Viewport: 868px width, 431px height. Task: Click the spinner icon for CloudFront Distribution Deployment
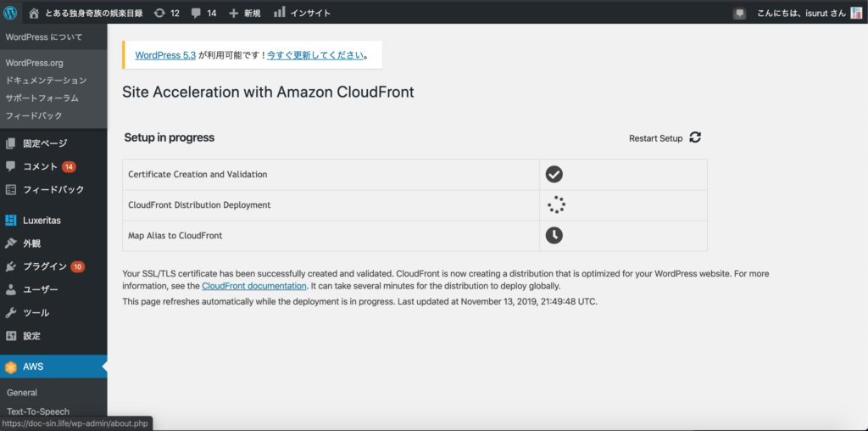pyautogui.click(x=556, y=205)
